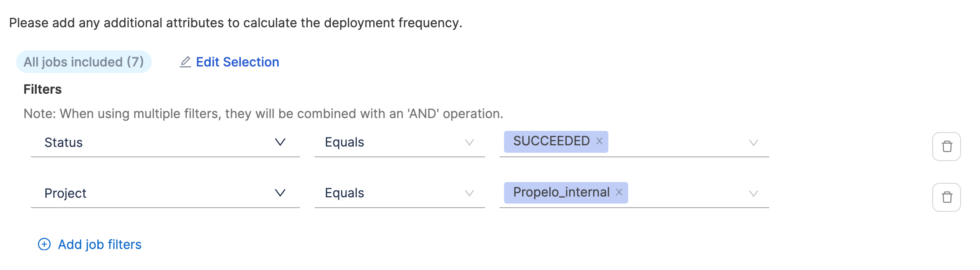
Task: Delete the Project filter row
Action: coord(947,197)
